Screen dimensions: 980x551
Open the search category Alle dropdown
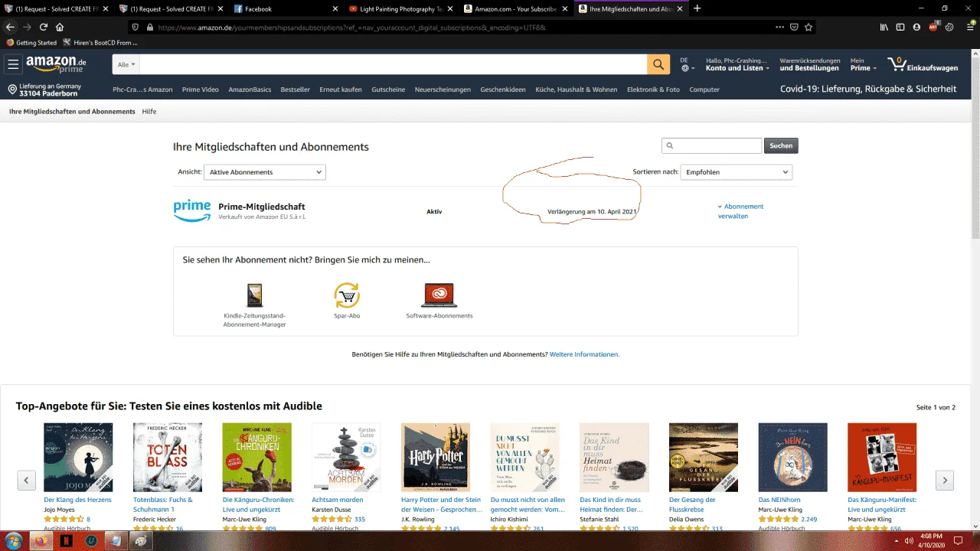pos(126,64)
